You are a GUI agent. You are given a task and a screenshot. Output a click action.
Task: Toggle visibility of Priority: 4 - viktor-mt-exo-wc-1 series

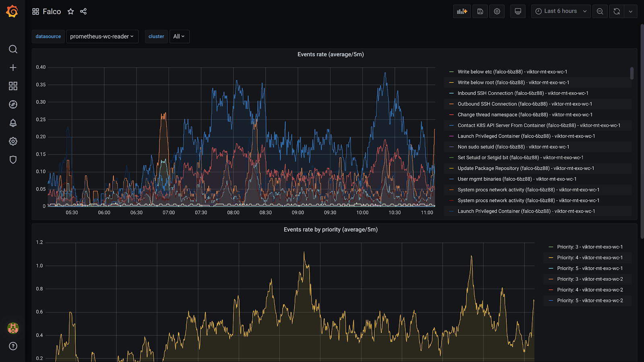coord(590,257)
